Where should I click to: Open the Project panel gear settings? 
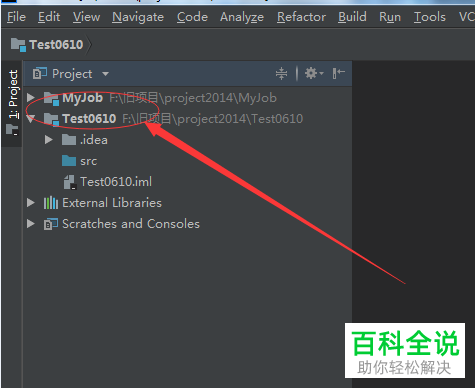click(x=314, y=73)
